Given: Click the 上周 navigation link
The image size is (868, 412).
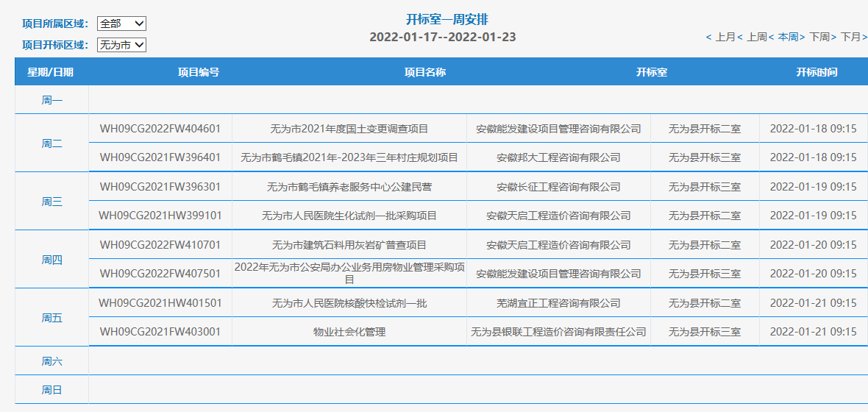Looking at the screenshot, I should coord(757,37).
